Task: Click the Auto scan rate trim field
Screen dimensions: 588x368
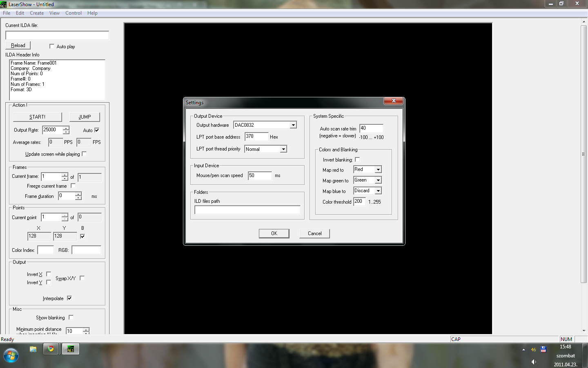Action: [x=371, y=128]
